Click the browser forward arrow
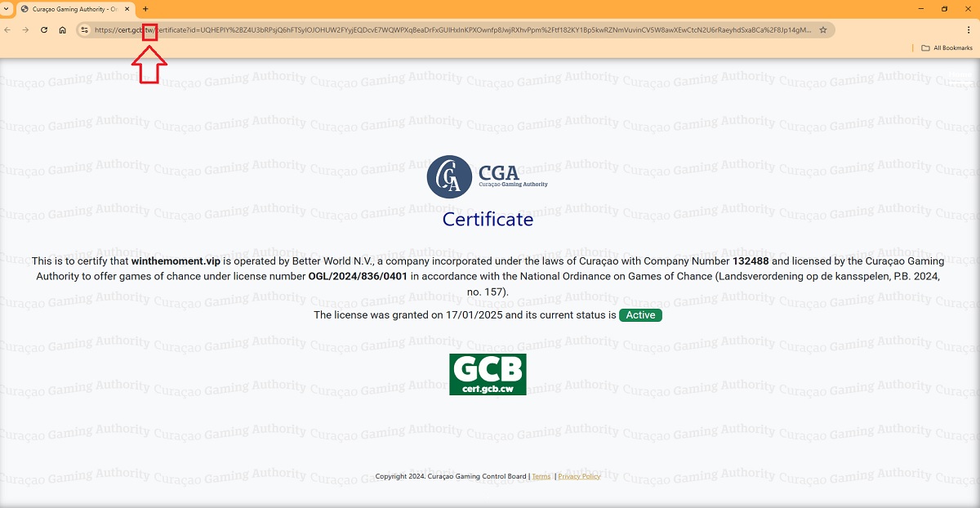This screenshot has height=508, width=980. click(25, 30)
